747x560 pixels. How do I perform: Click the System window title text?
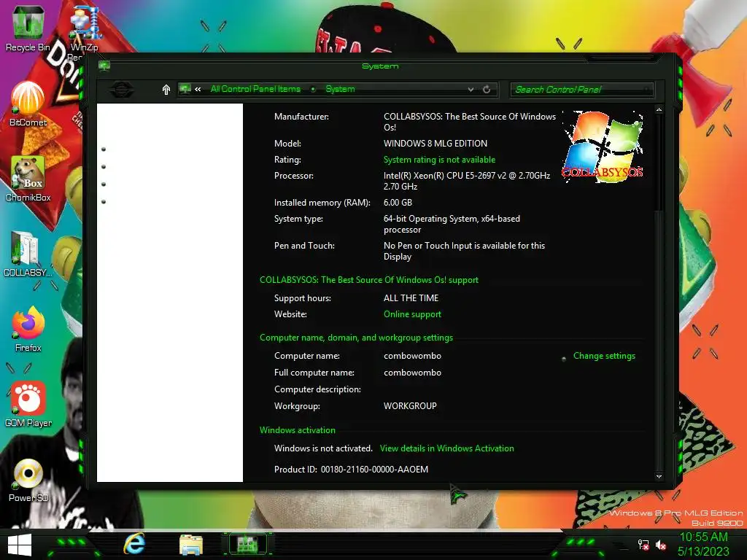point(379,66)
